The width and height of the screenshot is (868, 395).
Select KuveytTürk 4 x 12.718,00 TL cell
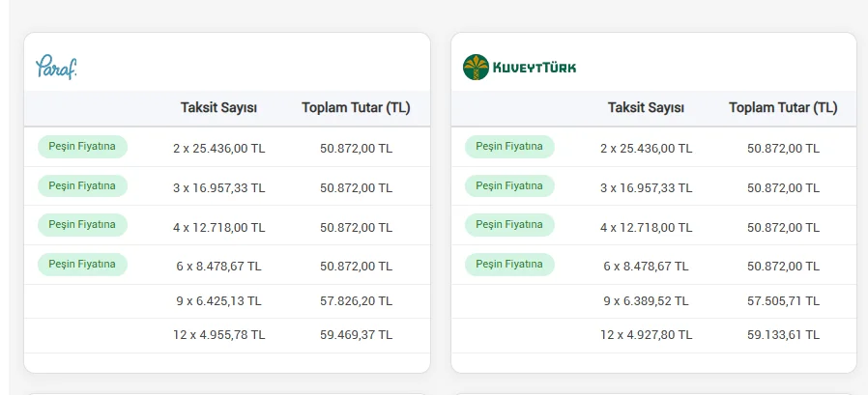pos(647,227)
